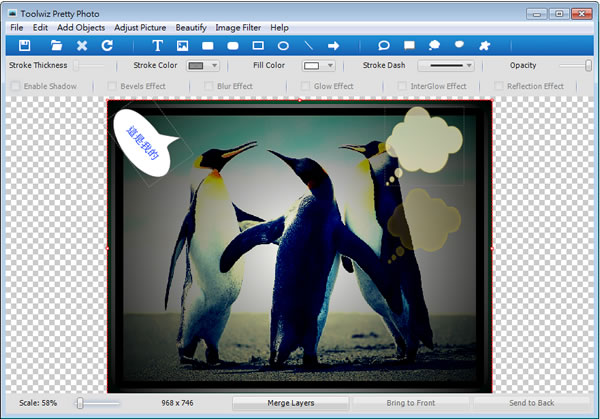This screenshot has width=600, height=419.
Task: Check the Reflection Effect option
Action: click(499, 87)
